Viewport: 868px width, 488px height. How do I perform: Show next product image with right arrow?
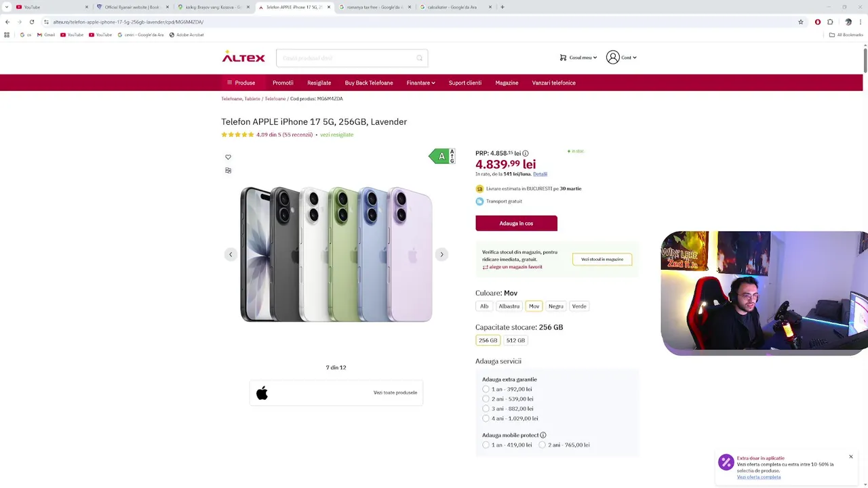441,254
